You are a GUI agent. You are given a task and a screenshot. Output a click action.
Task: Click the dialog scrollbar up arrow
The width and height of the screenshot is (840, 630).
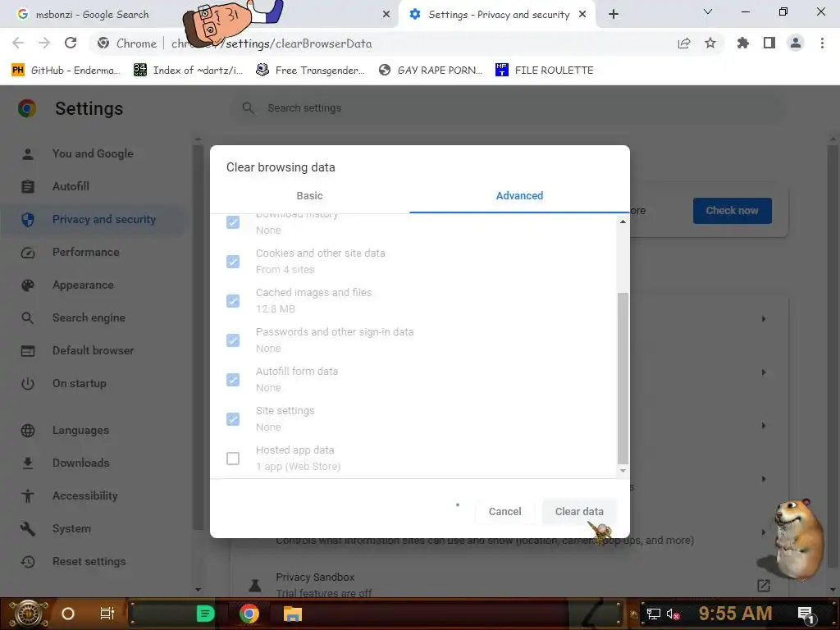tap(623, 221)
